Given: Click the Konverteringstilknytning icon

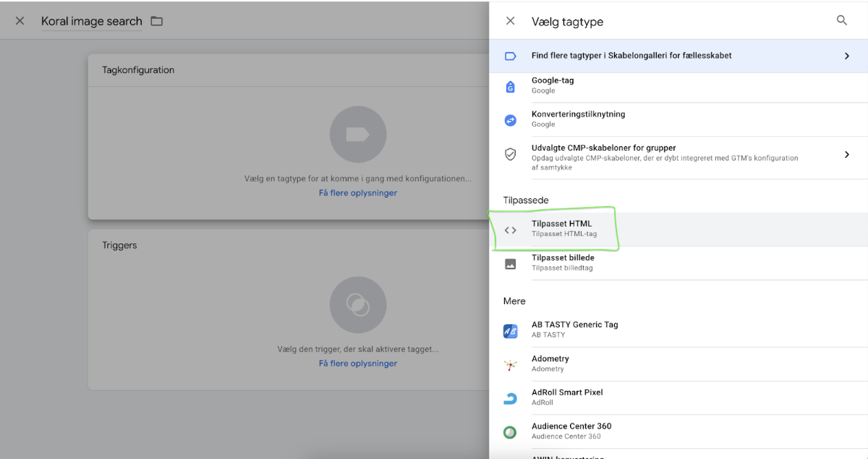Looking at the screenshot, I should tap(510, 120).
